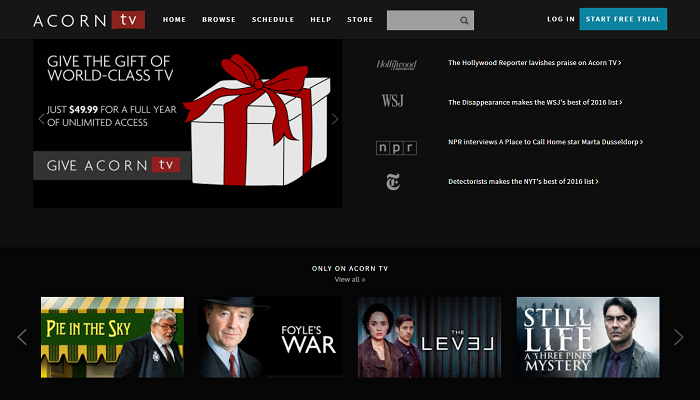Go to next hero banner slide
700x400 pixels.
point(335,119)
